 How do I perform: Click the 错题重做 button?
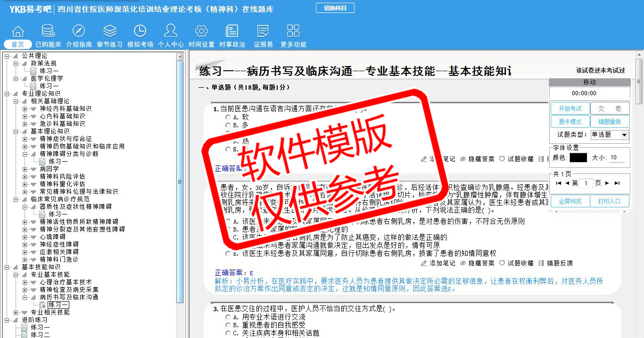(x=610, y=122)
